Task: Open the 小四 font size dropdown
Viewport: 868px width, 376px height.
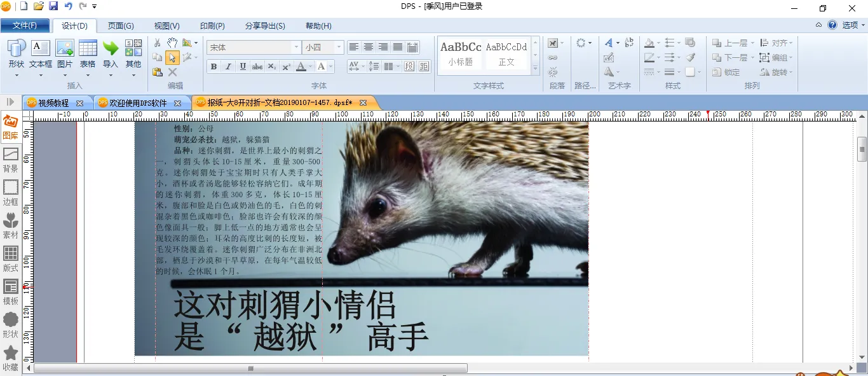Action: 339,48
